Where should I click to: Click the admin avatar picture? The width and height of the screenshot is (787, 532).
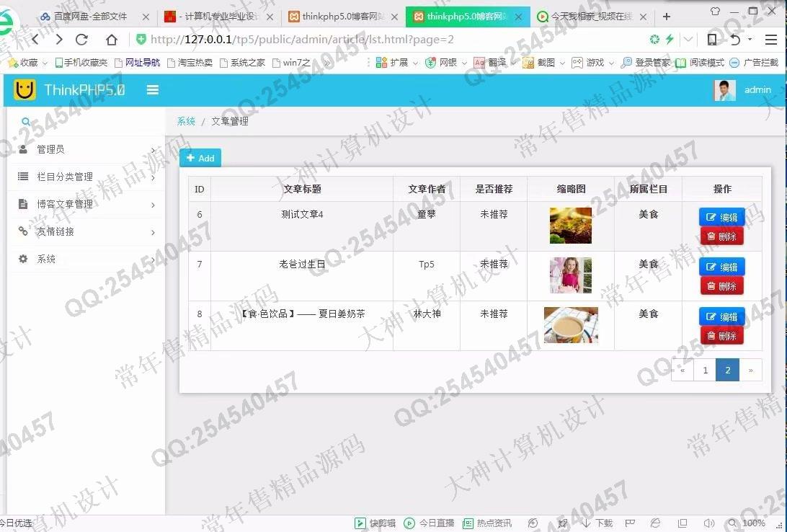(x=725, y=90)
